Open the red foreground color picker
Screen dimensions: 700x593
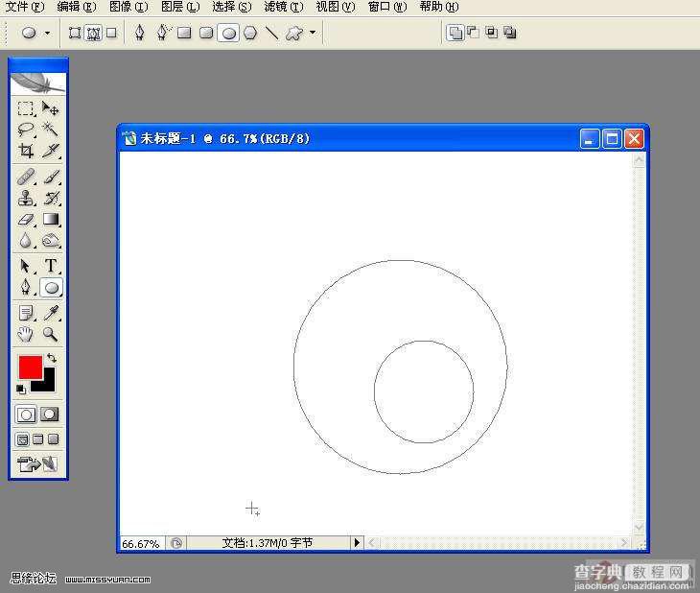tap(30, 367)
